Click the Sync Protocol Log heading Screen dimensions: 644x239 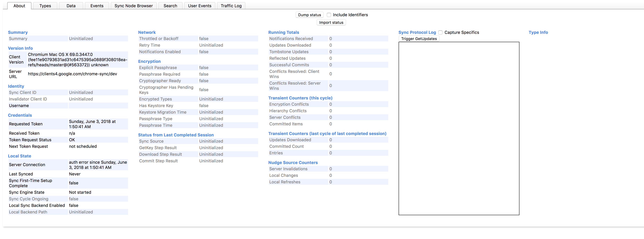(x=417, y=32)
